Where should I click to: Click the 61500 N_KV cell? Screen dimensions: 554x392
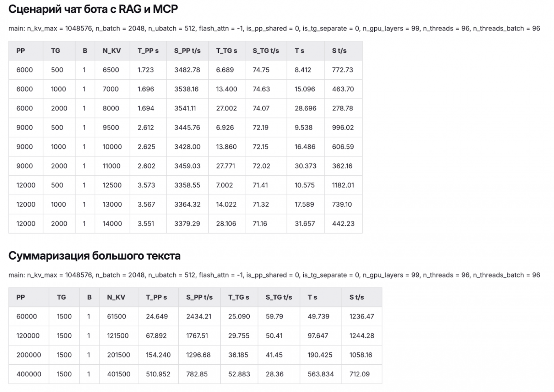[116, 316]
